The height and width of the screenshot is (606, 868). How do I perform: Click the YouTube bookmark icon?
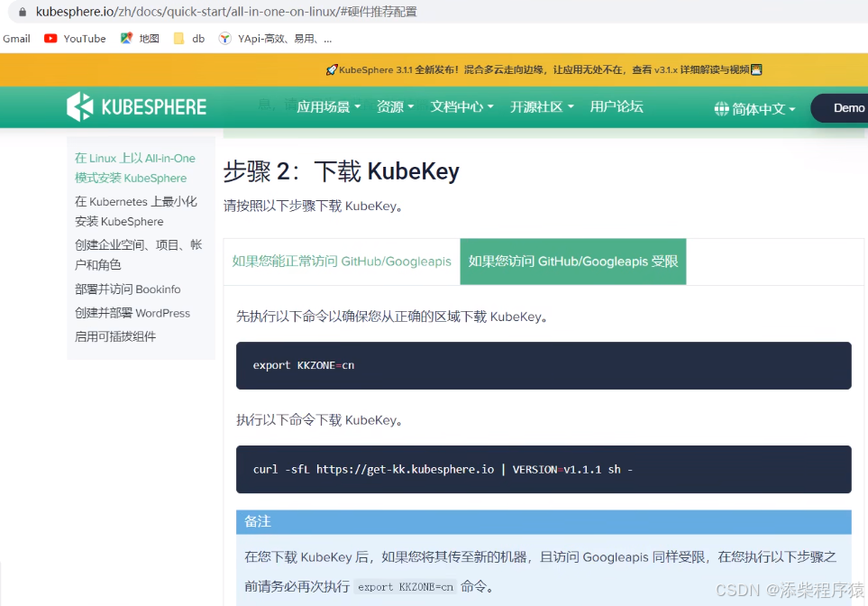pos(50,38)
